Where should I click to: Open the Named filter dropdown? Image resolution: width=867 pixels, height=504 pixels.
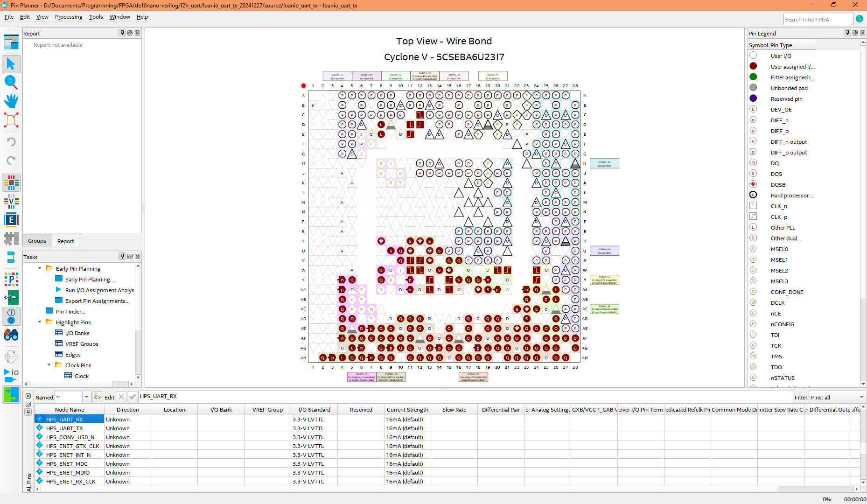(x=86, y=397)
